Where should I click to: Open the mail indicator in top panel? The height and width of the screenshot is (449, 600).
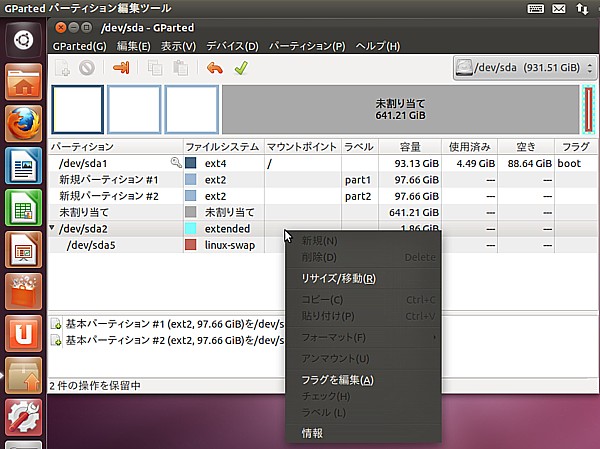(x=559, y=8)
